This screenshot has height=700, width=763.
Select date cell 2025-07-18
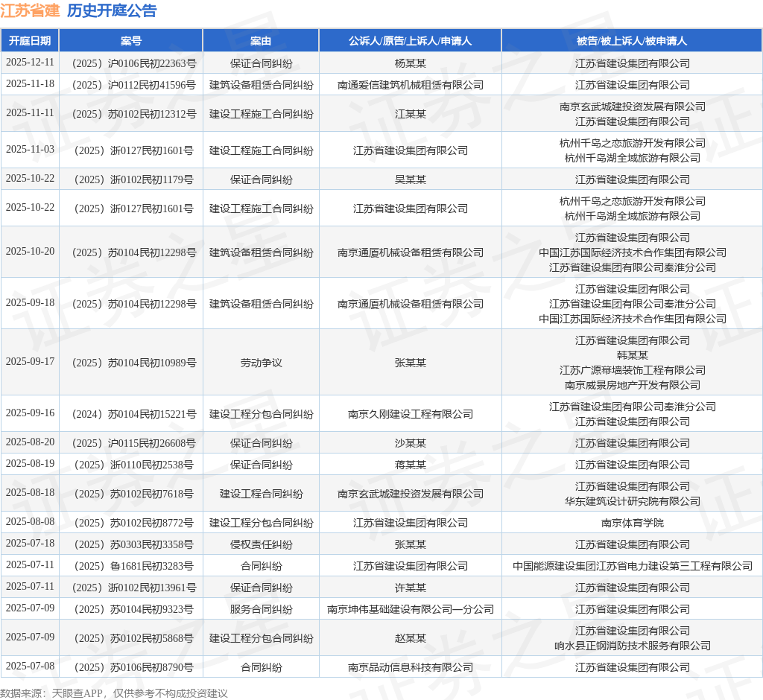30,544
